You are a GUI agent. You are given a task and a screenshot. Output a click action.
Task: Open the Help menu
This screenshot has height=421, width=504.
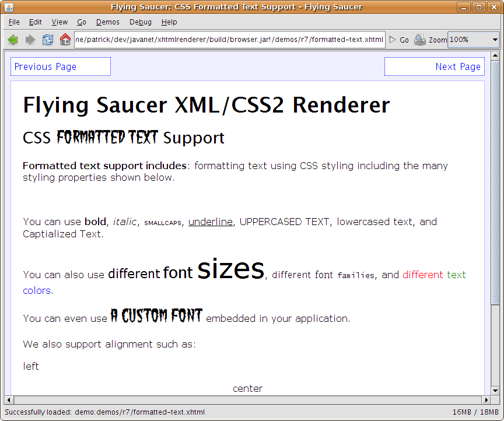pos(169,22)
